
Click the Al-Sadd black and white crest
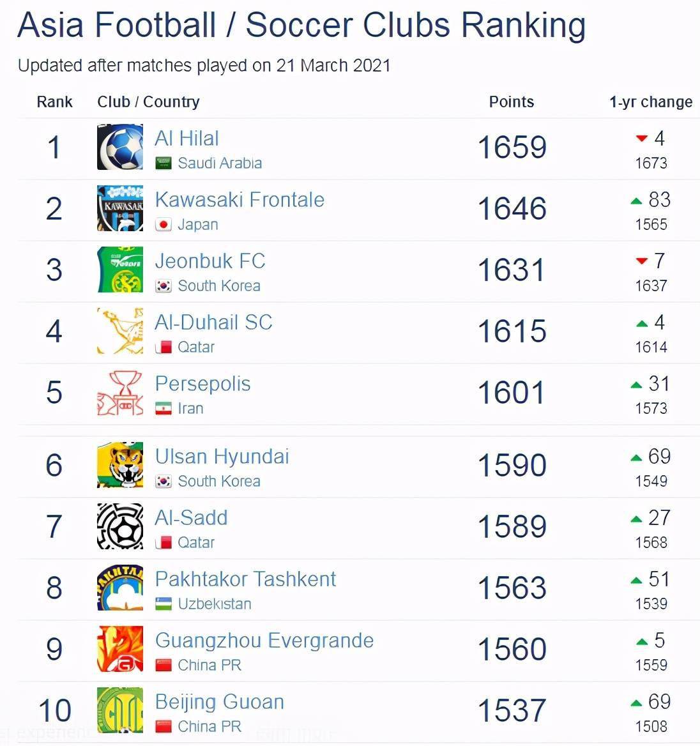[120, 526]
